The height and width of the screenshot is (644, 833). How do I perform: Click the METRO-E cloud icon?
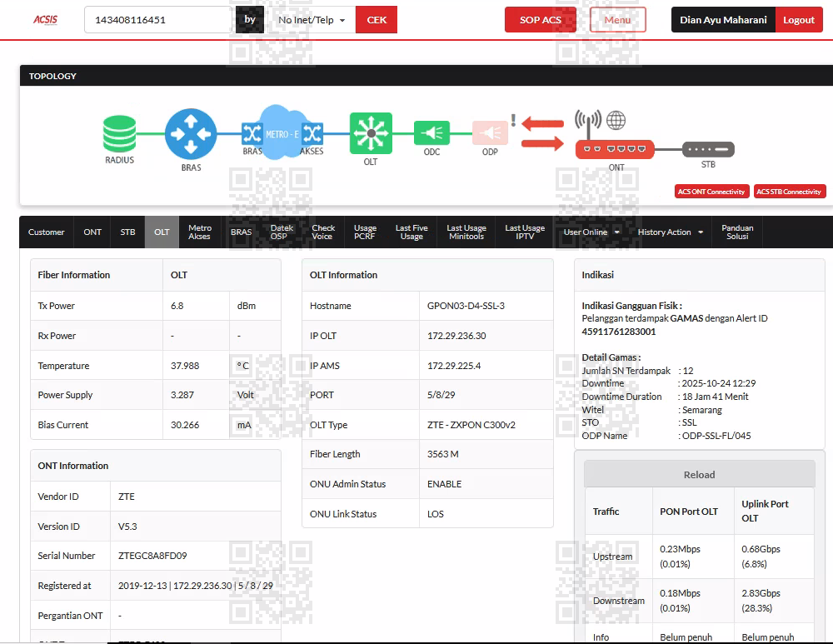click(282, 132)
